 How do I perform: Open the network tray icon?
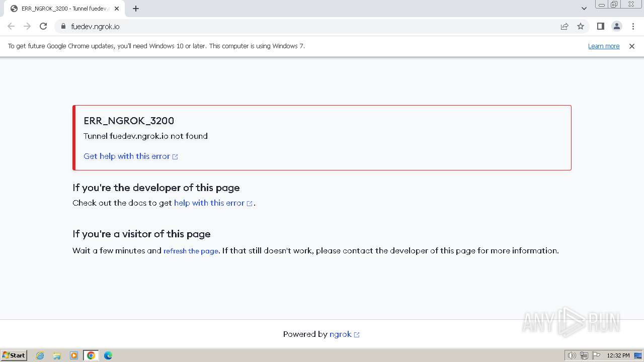(584, 355)
